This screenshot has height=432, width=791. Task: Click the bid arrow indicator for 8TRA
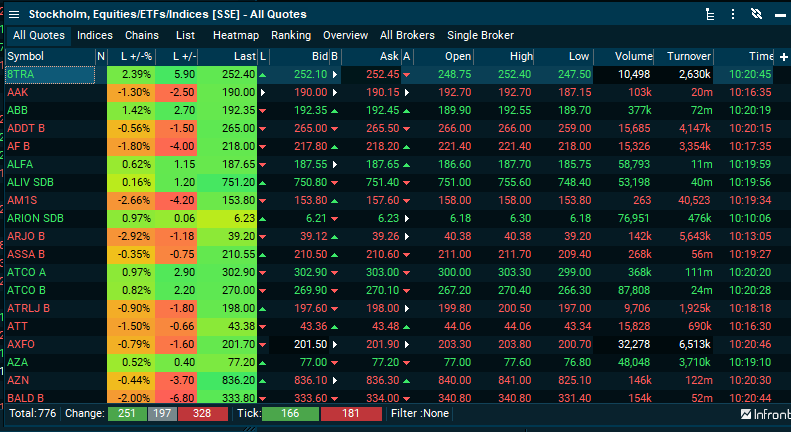pyautogui.click(x=335, y=75)
